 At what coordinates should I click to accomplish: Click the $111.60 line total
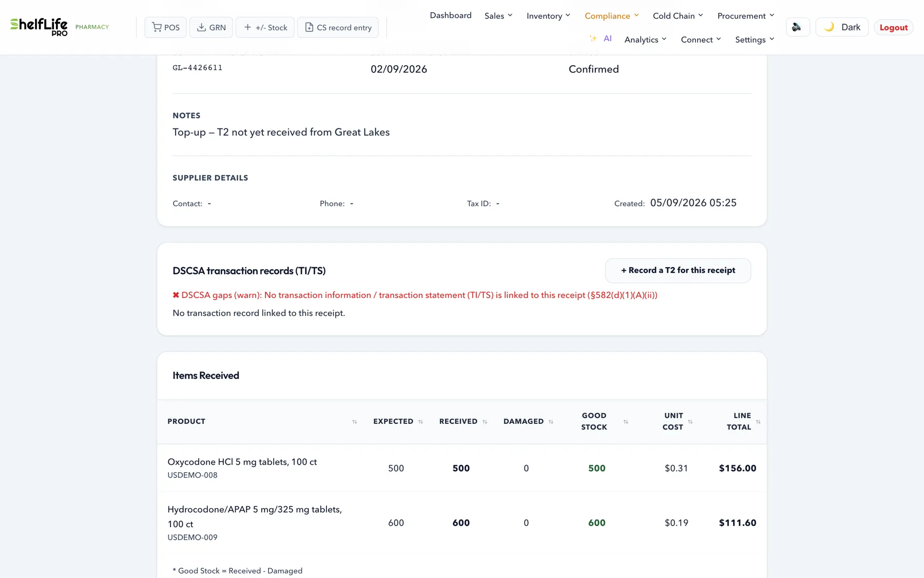738,523
